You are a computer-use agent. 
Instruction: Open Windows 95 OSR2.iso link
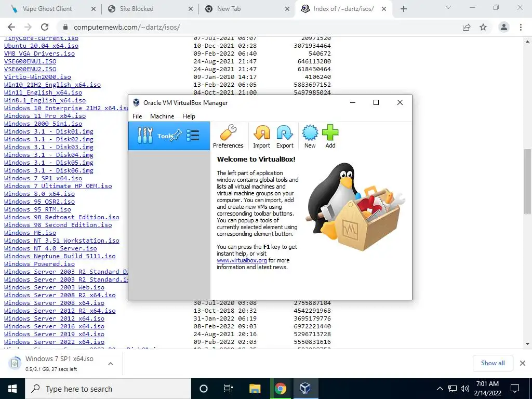tap(39, 202)
